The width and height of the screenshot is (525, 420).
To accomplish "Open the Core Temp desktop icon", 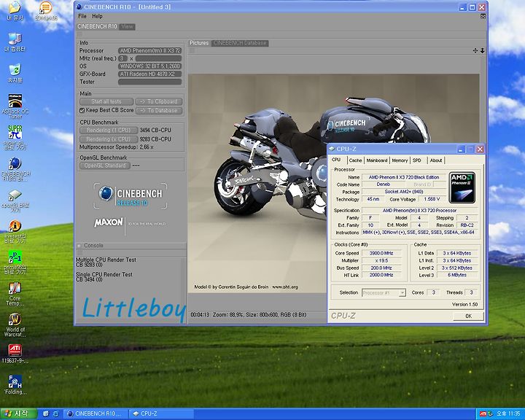I will pos(15,294).
